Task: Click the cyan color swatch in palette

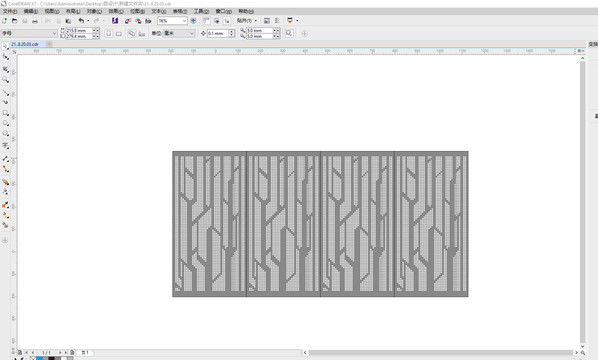Action: tap(39, 358)
